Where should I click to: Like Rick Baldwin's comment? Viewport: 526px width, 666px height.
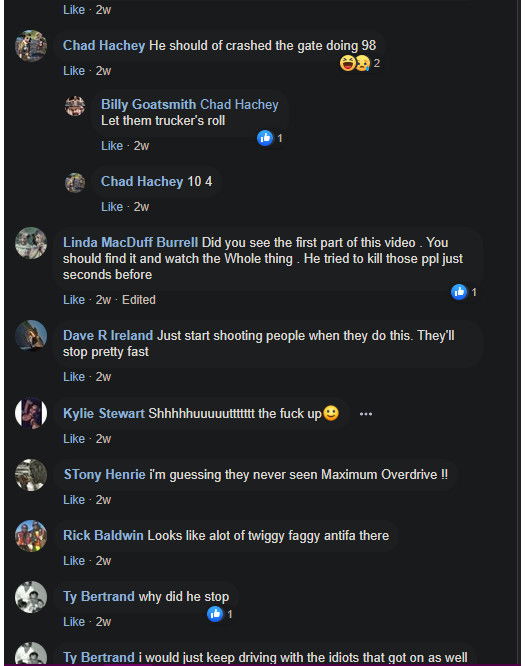click(x=74, y=561)
